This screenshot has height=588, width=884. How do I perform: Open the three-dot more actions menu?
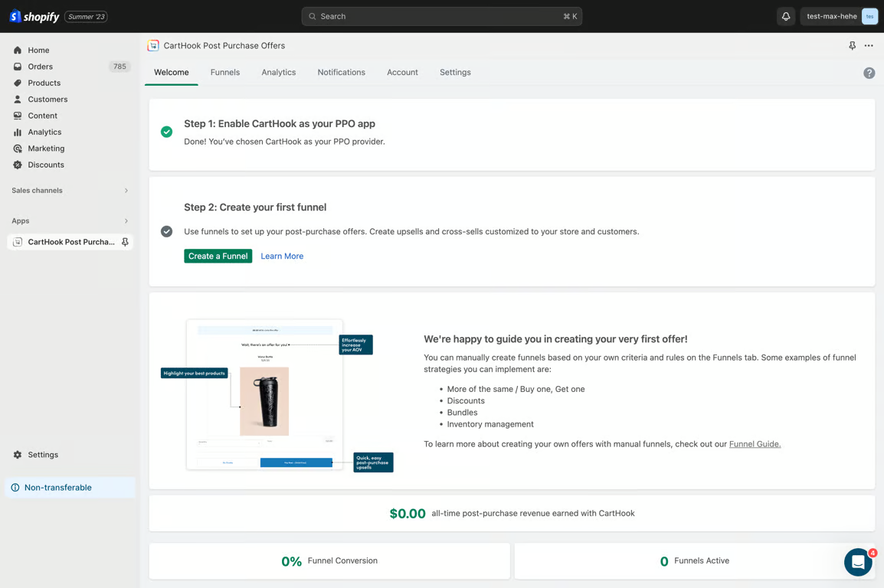pos(869,46)
